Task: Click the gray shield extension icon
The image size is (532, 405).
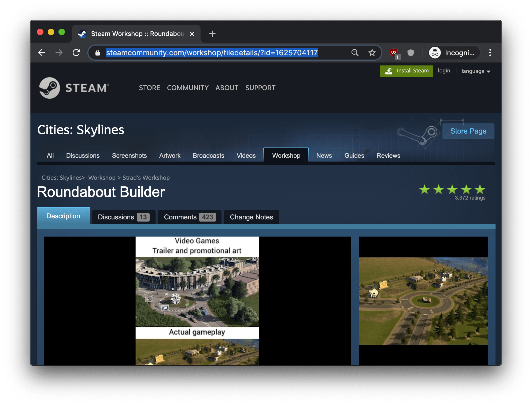Action: (x=411, y=53)
